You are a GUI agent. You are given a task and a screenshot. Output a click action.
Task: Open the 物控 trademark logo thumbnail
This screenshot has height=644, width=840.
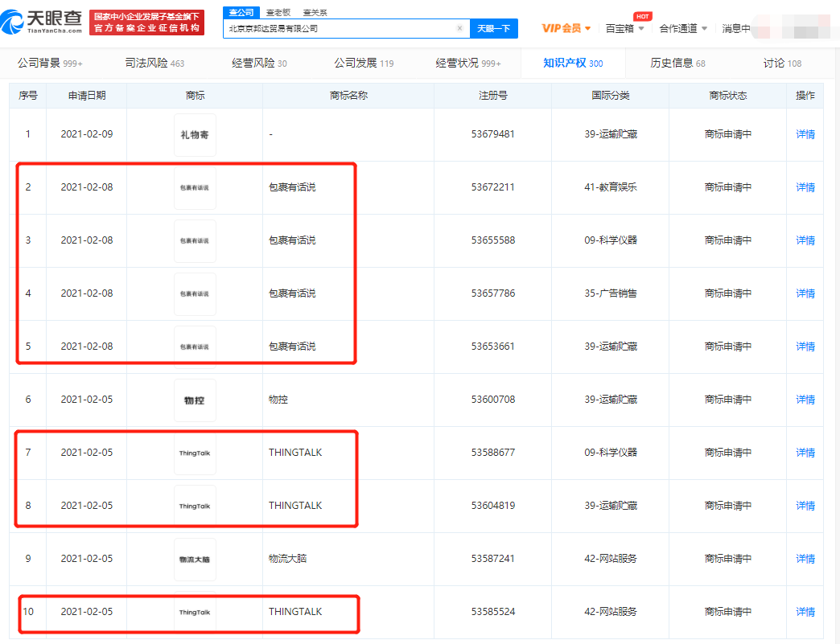[195, 400]
